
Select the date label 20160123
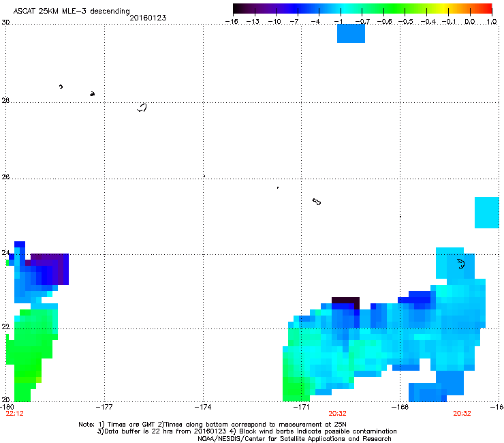[x=148, y=18]
